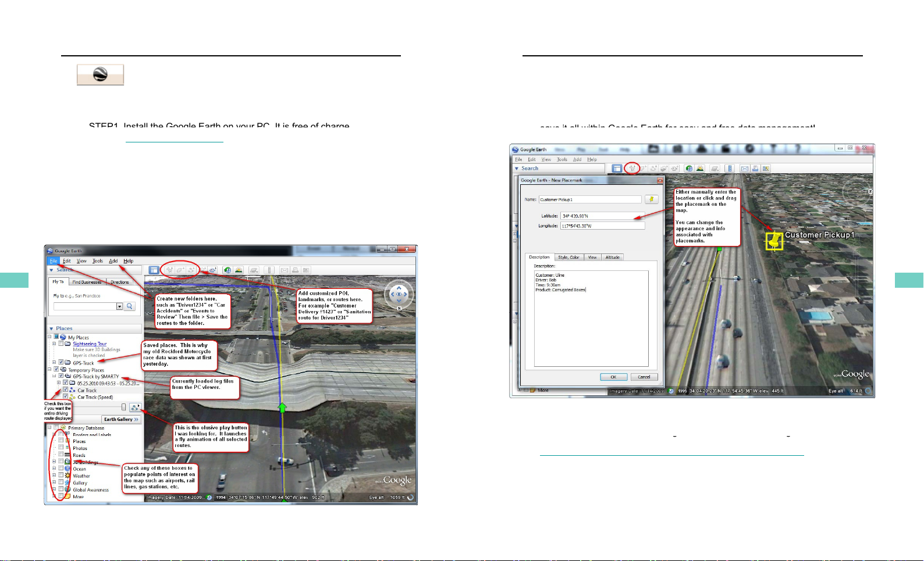Open File menu in Places-panel Google Earth window

tap(54, 261)
